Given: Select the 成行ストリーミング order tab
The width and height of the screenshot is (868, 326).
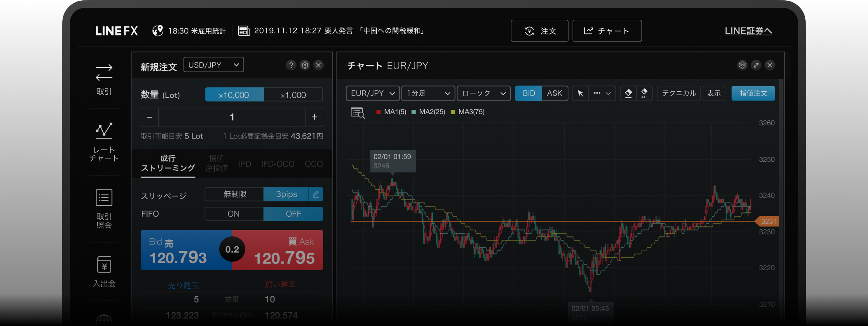Looking at the screenshot, I should [x=168, y=163].
